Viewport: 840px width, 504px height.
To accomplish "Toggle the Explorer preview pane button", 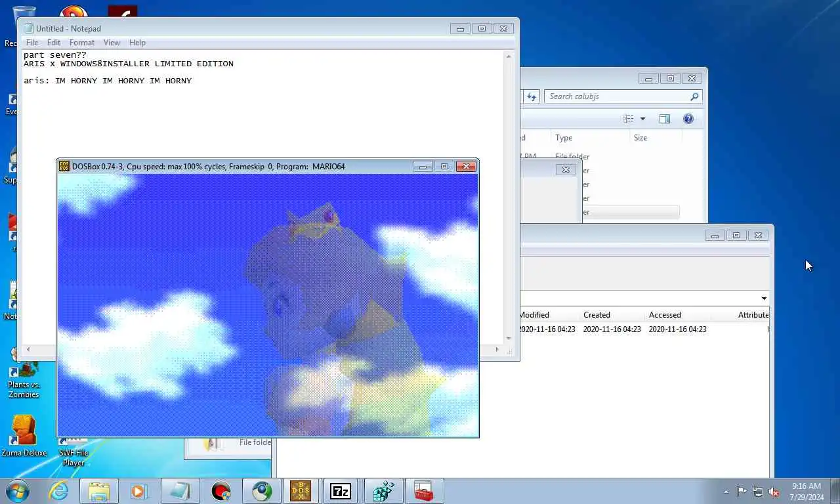I will click(x=665, y=119).
